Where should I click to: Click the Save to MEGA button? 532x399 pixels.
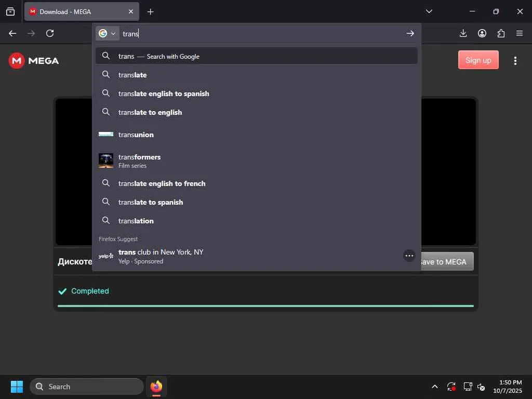click(447, 262)
